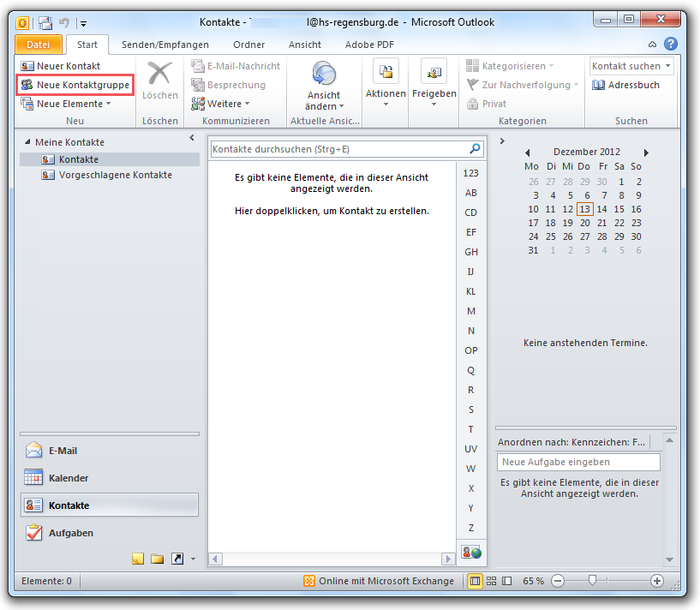Image resolution: width=700 pixels, height=610 pixels.
Task: Switch to Start ribbon tab
Action: click(x=87, y=45)
